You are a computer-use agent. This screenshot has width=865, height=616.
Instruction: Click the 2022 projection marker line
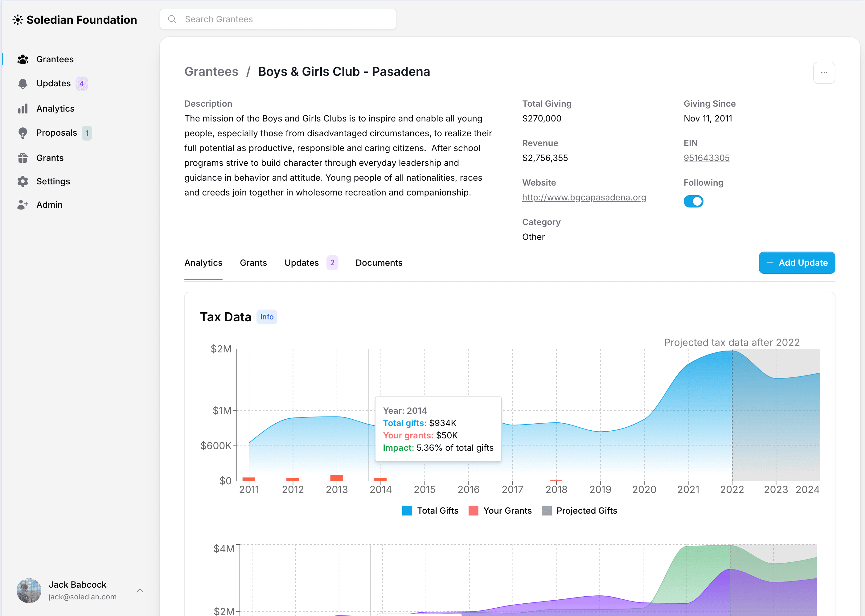pyautogui.click(x=732, y=415)
